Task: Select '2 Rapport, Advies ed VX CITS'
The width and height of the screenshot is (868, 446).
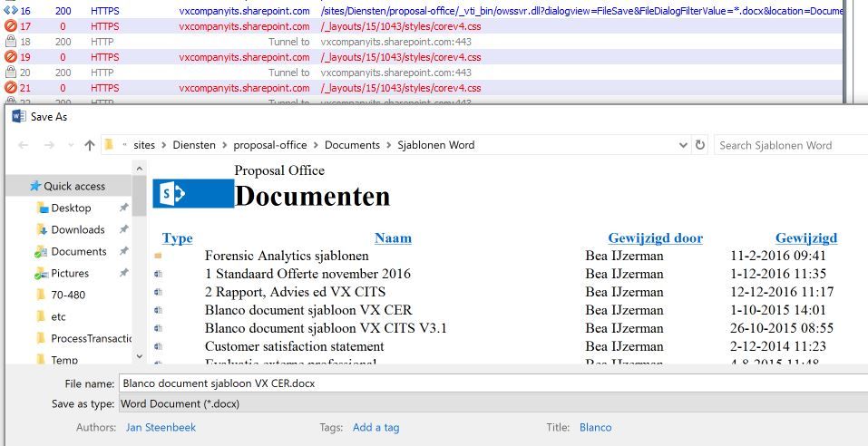Action: (x=295, y=292)
